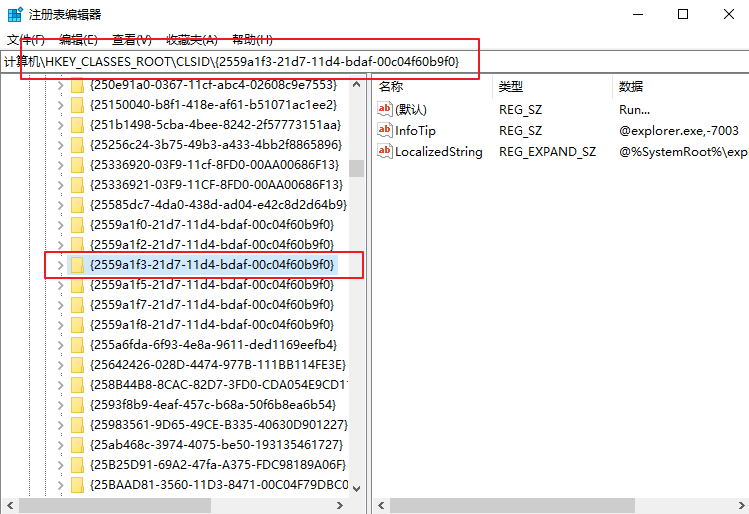Click folder icon of {2559a1f3-21d7-11d4-bdaf-00c04f60b9f0} key
The height and width of the screenshot is (514, 749).
77,265
